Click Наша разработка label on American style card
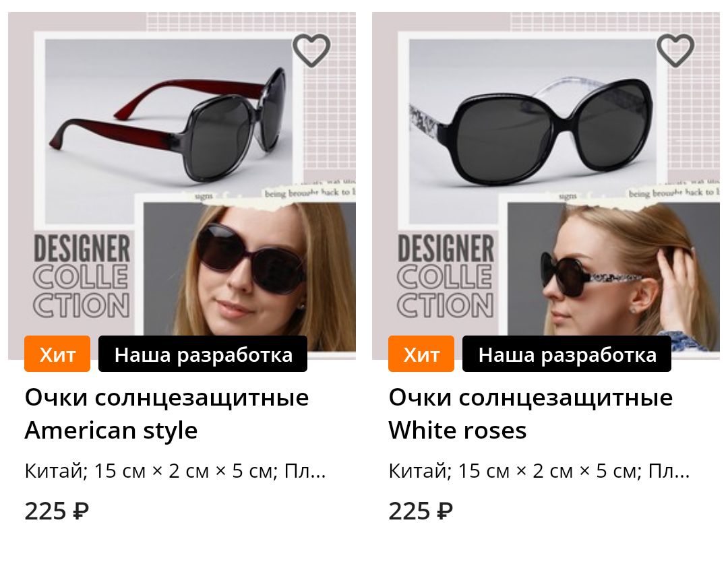 [x=203, y=354]
